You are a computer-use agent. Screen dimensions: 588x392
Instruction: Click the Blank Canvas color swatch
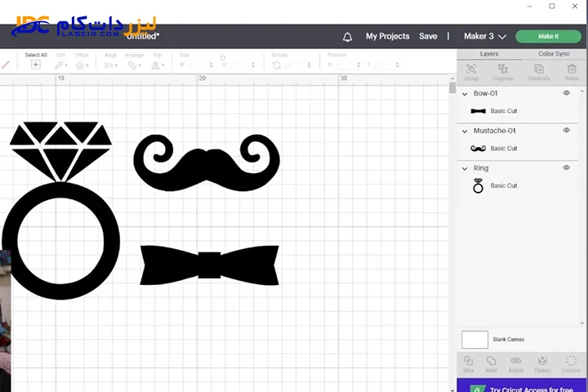[x=474, y=340]
